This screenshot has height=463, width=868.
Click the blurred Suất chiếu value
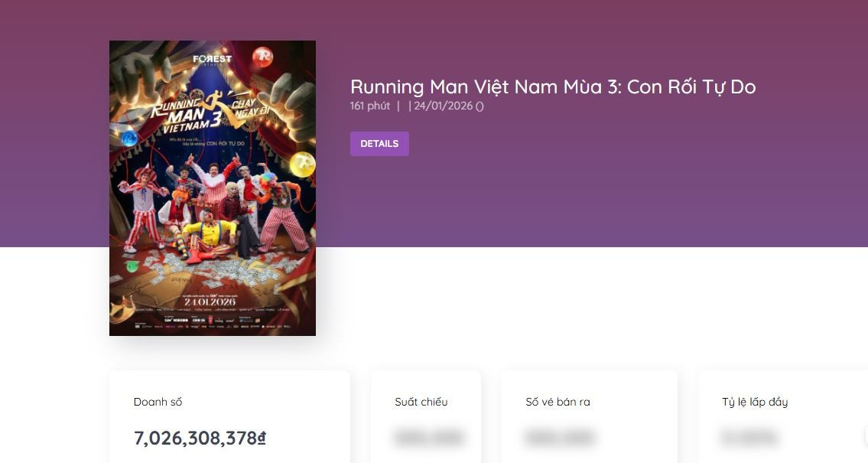[430, 438]
